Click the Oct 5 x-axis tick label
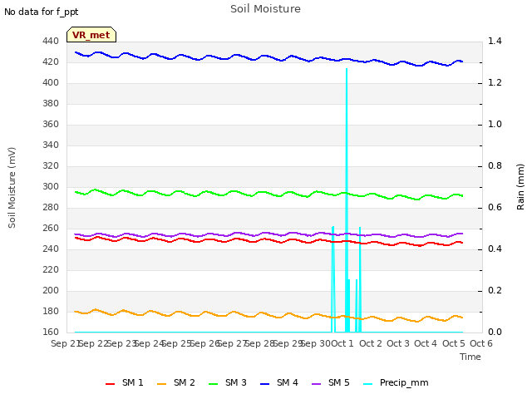Viewport: 532px width, 399px height. click(454, 343)
